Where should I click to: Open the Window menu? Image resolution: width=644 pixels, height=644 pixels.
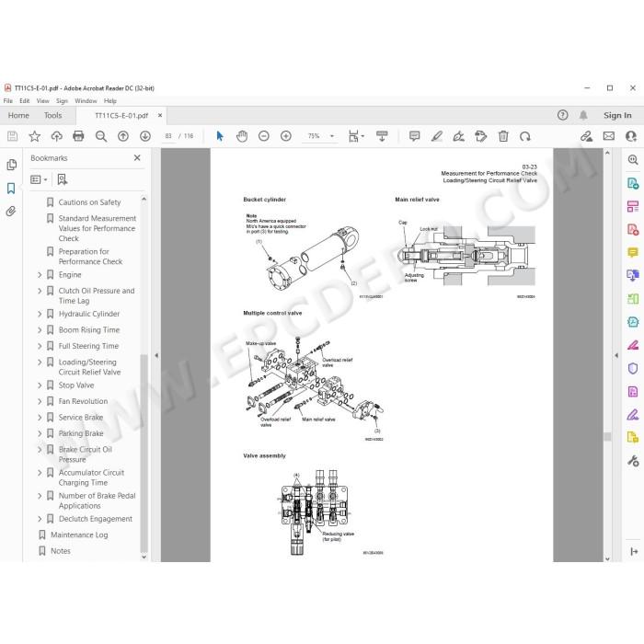[86, 100]
